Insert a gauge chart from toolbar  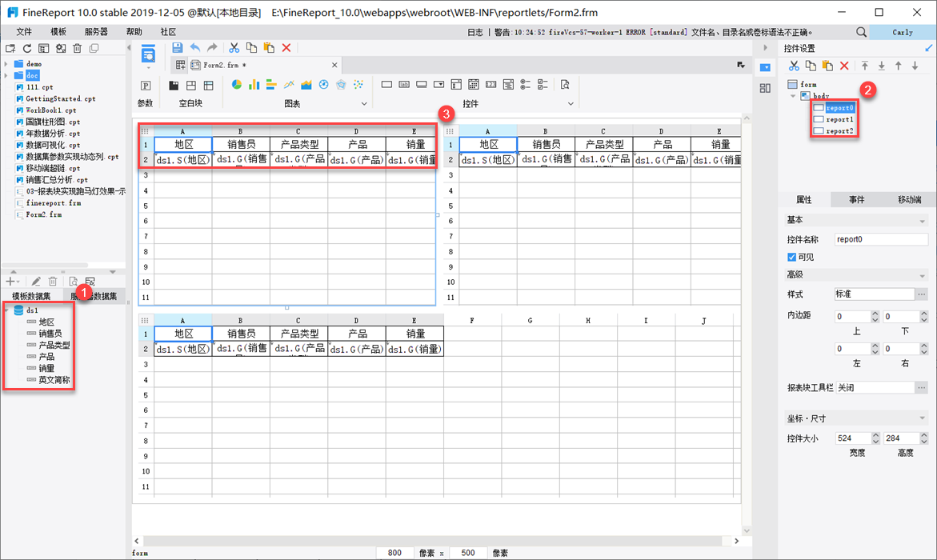coord(323,85)
